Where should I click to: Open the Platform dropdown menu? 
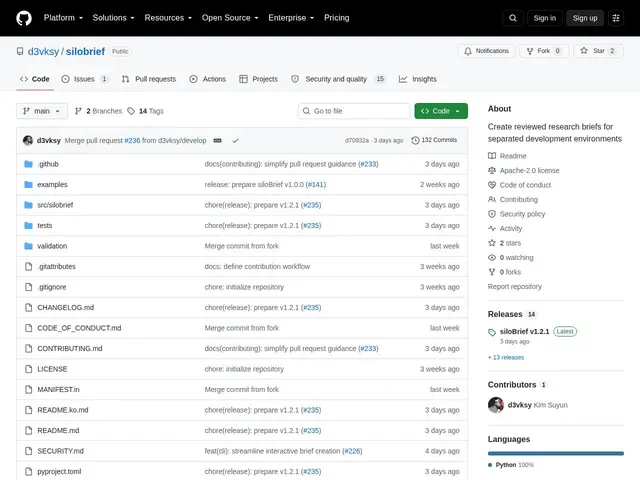click(x=63, y=18)
